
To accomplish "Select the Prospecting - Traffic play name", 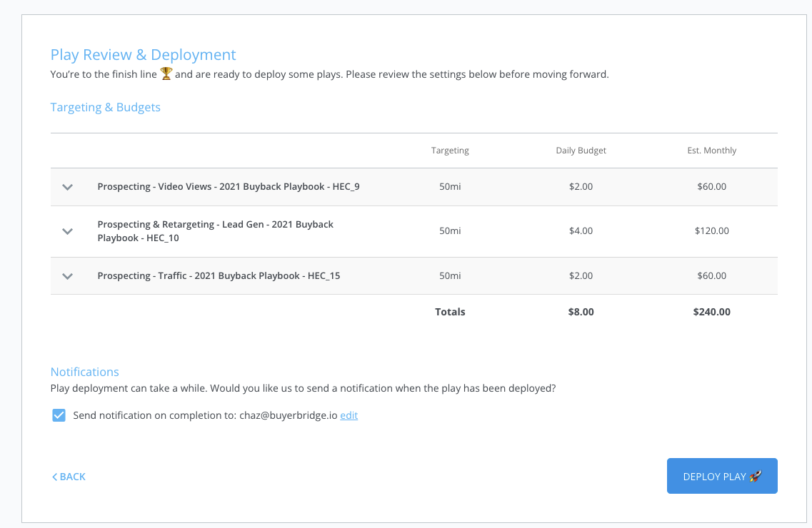I will [x=219, y=276].
